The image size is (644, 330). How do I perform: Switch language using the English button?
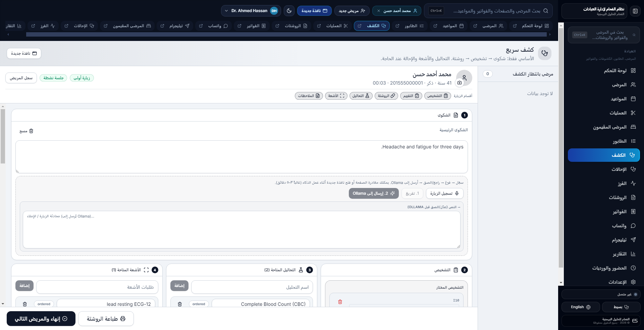point(581,307)
